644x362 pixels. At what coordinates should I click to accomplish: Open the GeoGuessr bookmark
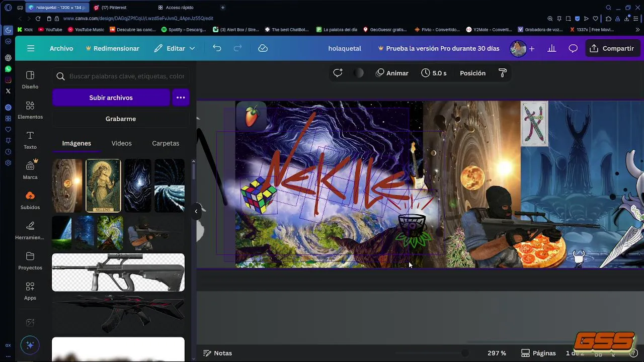pos(385,30)
